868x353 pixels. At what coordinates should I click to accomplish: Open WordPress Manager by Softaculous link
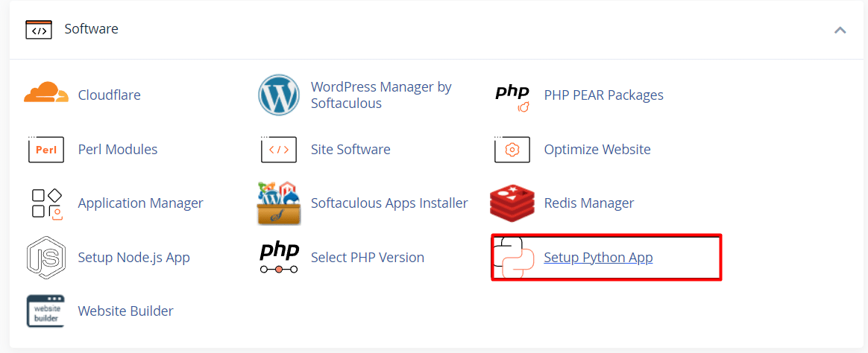tap(381, 95)
